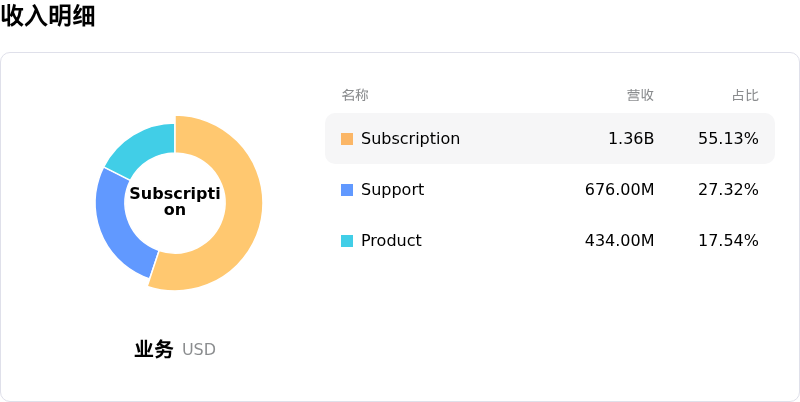The height and width of the screenshot is (402, 800).
Task: Click the 55.13% share value
Action: [x=728, y=139]
